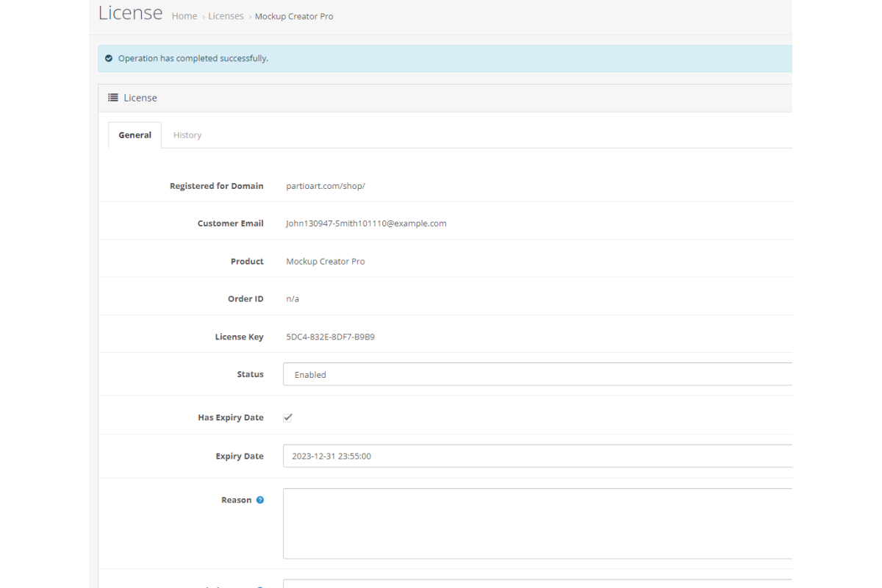Switch to the History tab

[187, 135]
